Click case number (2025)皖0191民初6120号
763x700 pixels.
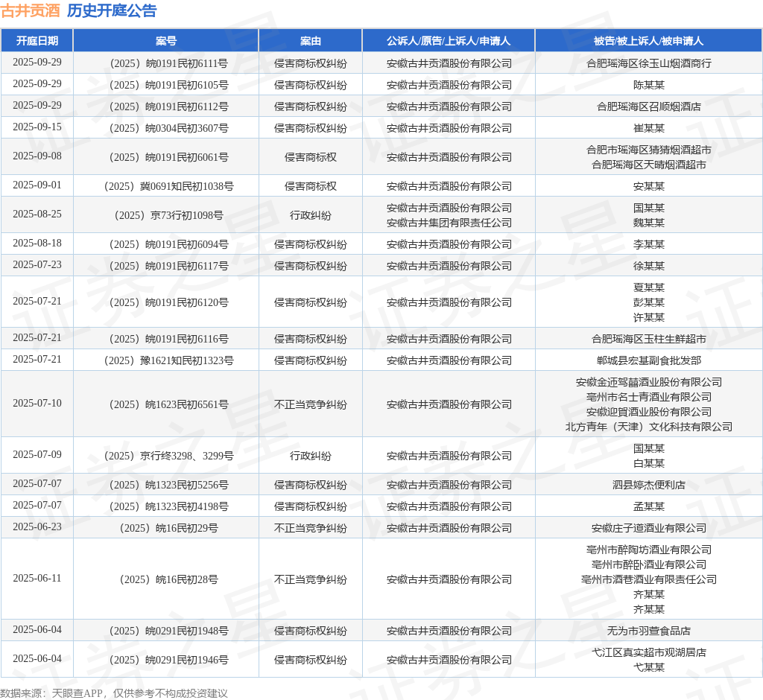click(169, 302)
